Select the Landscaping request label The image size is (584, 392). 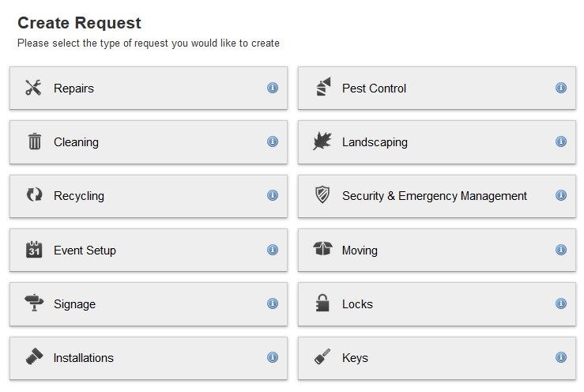(375, 142)
